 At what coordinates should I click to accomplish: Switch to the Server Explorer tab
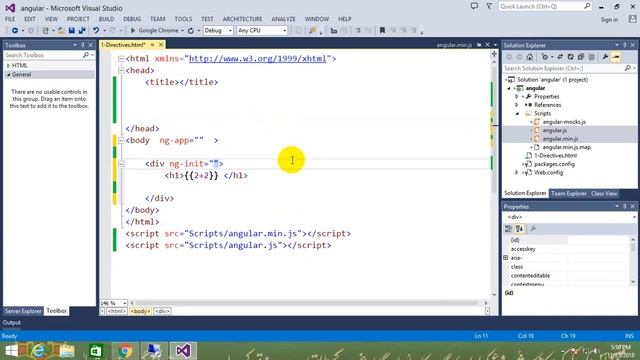tap(23, 311)
